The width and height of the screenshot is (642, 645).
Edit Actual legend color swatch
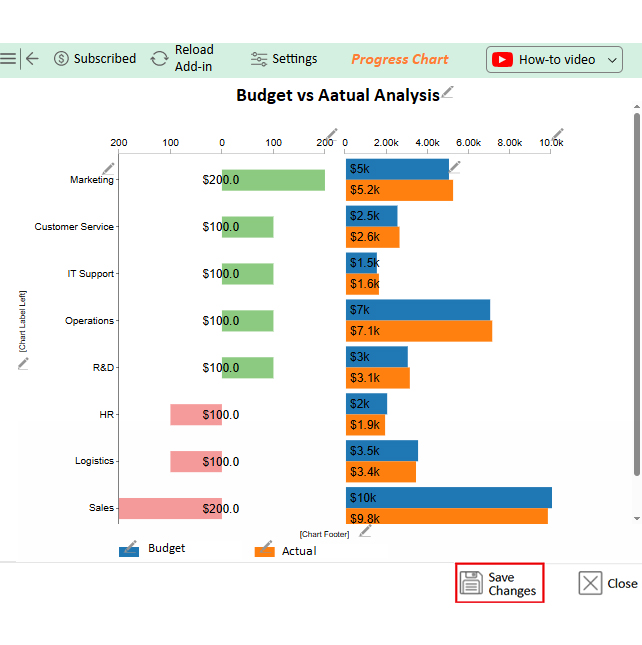click(264, 550)
